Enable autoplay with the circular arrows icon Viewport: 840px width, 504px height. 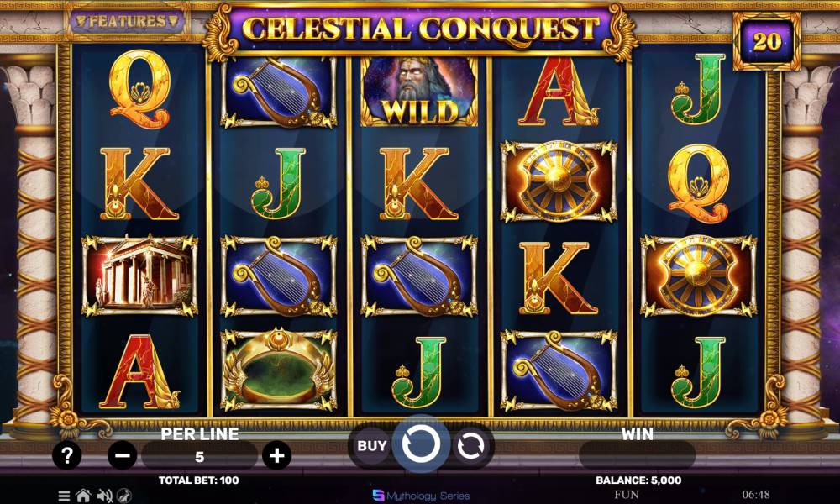(x=470, y=445)
